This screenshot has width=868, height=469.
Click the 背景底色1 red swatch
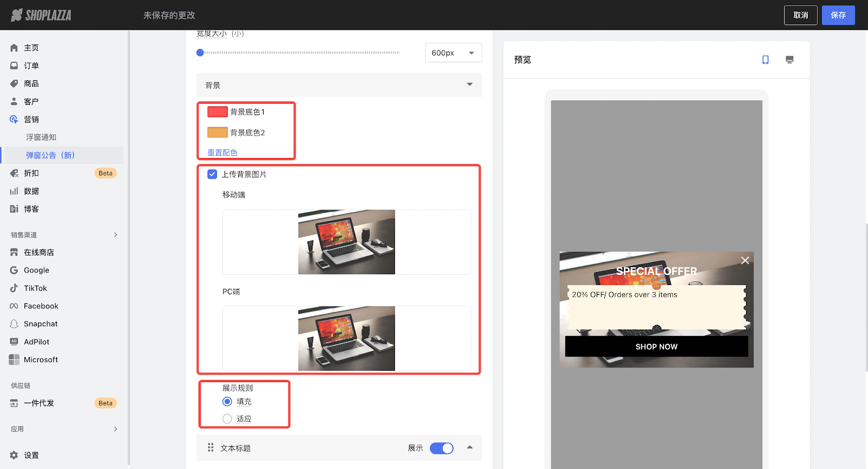[218, 112]
